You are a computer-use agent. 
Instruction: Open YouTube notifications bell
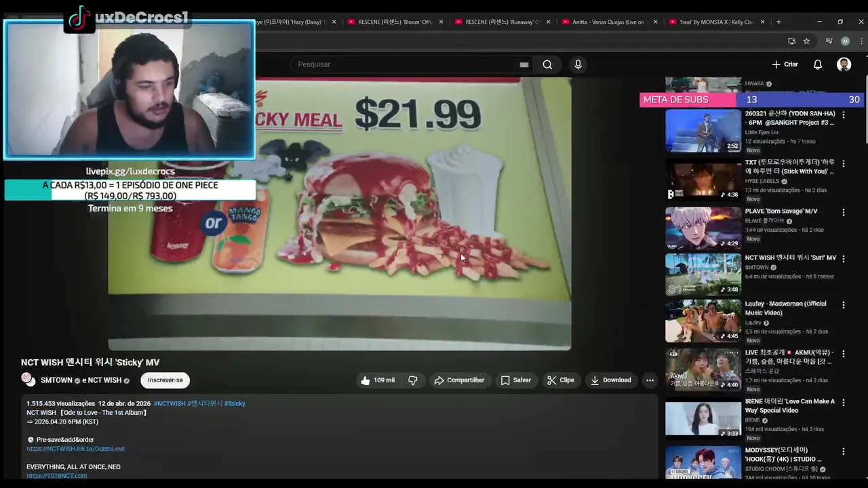818,64
